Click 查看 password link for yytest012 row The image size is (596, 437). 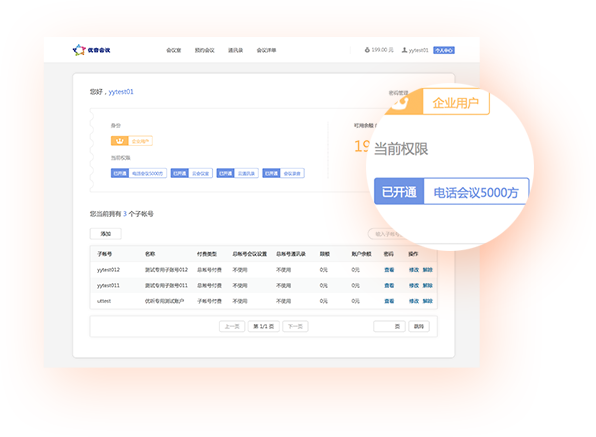click(389, 270)
